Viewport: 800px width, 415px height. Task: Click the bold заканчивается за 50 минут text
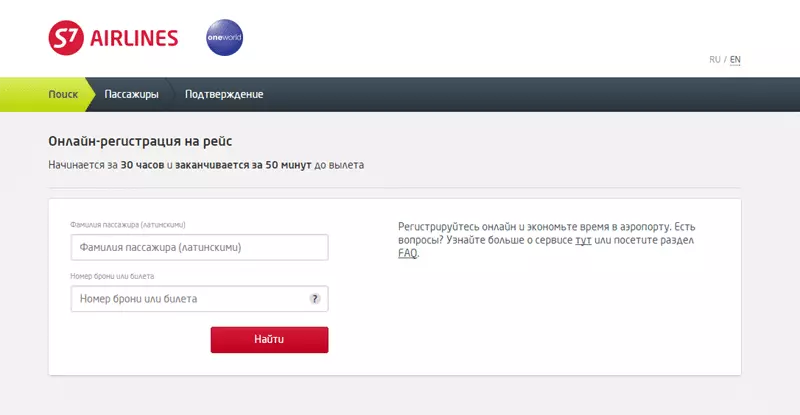point(243,165)
